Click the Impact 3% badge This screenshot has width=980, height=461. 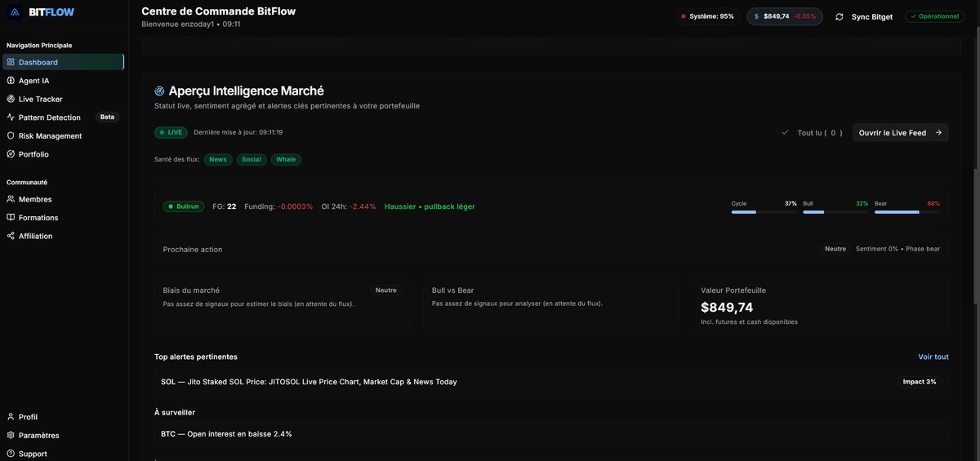pyautogui.click(x=920, y=382)
